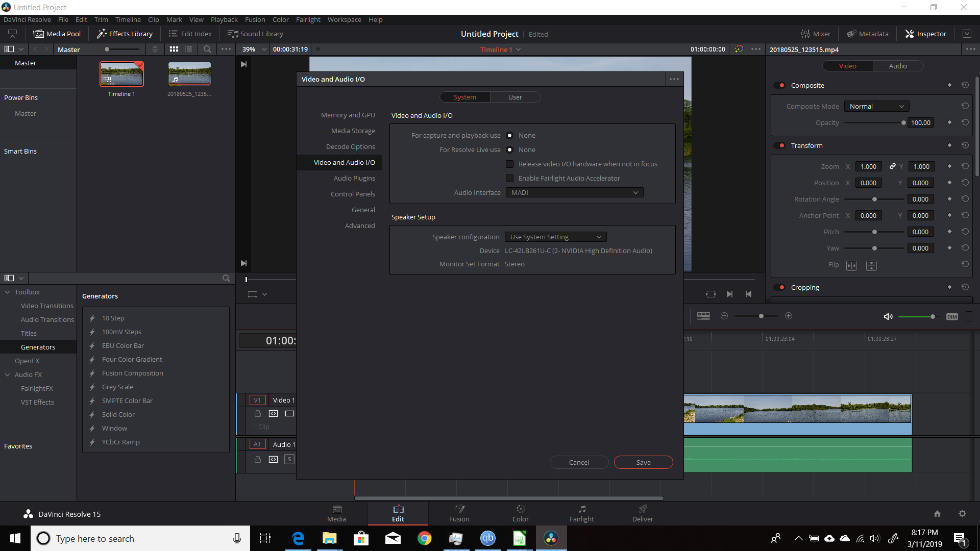Screen dimensions: 980x551
Task: Enable release video I/O hardware checkbox
Action: pyautogui.click(x=509, y=164)
